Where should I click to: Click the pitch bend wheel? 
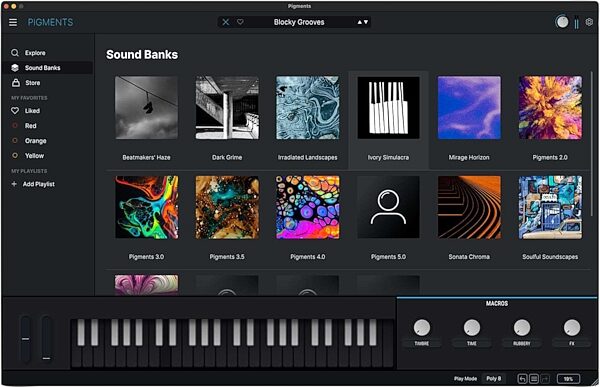coord(25,339)
